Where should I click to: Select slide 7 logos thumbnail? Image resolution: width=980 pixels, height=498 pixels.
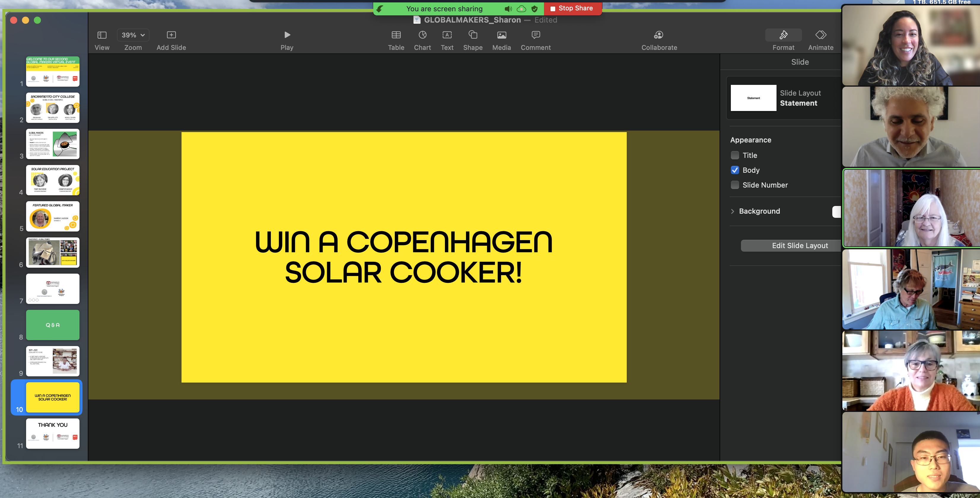click(x=52, y=288)
